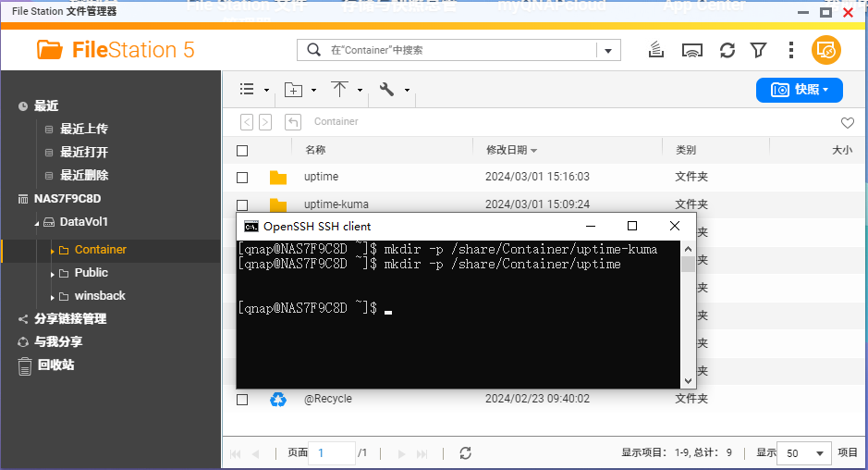Viewport: 868px width, 470px height.
Task: Select the uptime-kuma folder name
Action: point(336,204)
